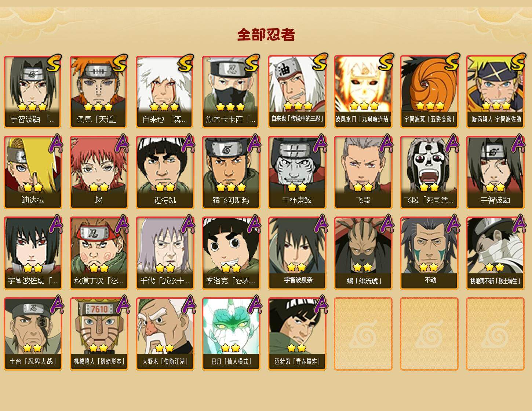
Task: Click the S-rank badge on 漩涡鸣人·宇智波佐助 card
Action: [x=518, y=62]
